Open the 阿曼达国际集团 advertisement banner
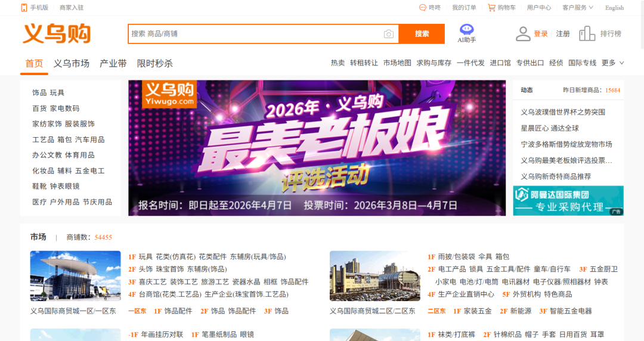644x341 pixels. tap(568, 200)
